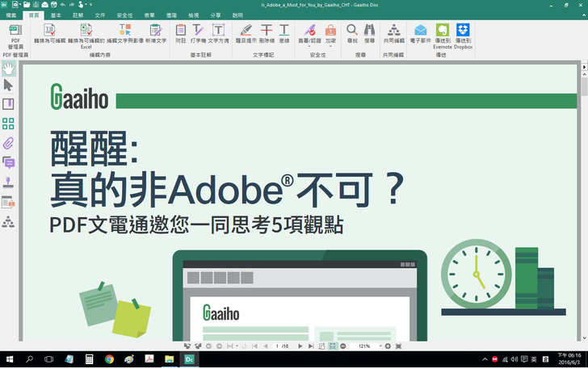Switch to the 註解 tab
Viewport: 588px width, 369px height.
click(x=78, y=15)
